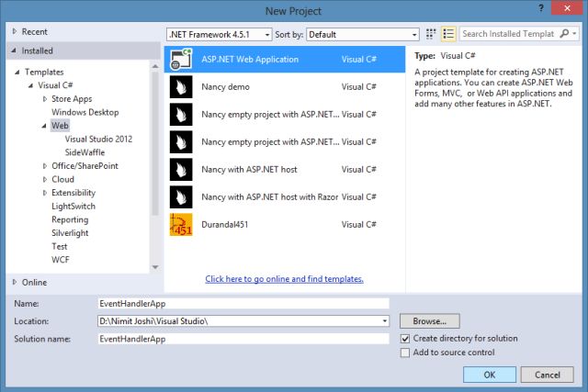Click the ASP.NET Web Application template icon
588x392 pixels.
pyautogui.click(x=181, y=59)
